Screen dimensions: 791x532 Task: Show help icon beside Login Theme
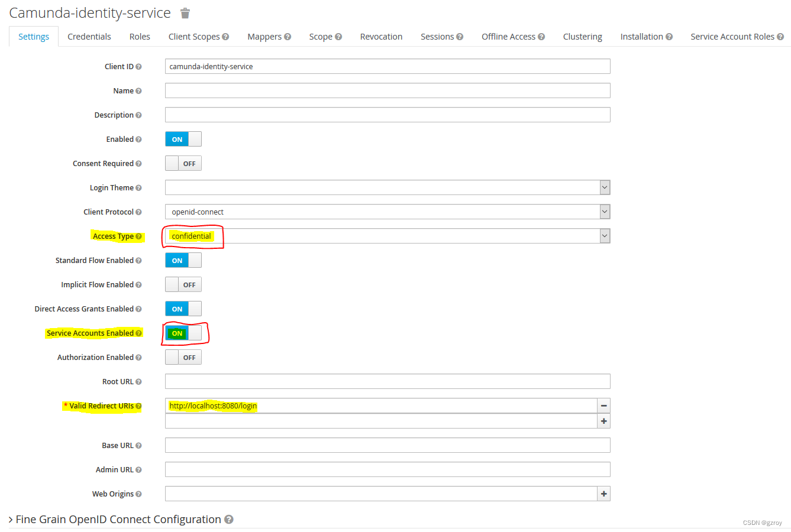tap(138, 188)
